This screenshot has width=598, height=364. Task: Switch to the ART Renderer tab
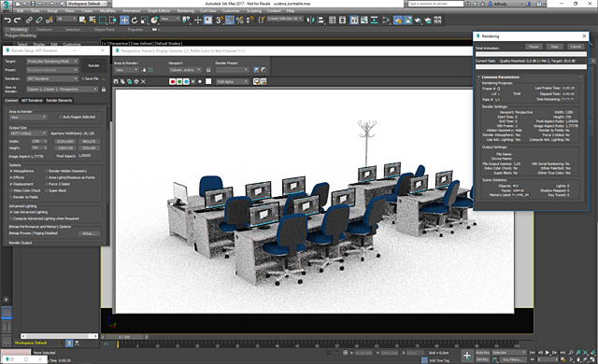click(x=32, y=101)
